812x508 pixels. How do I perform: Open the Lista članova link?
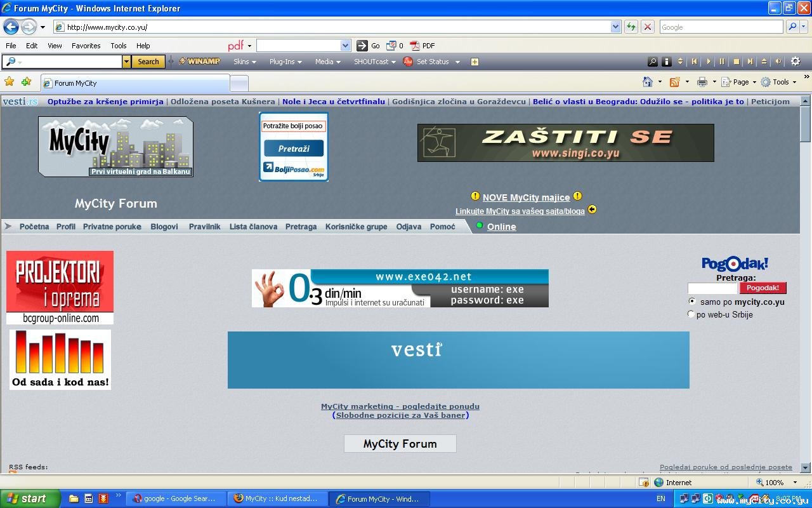click(253, 227)
